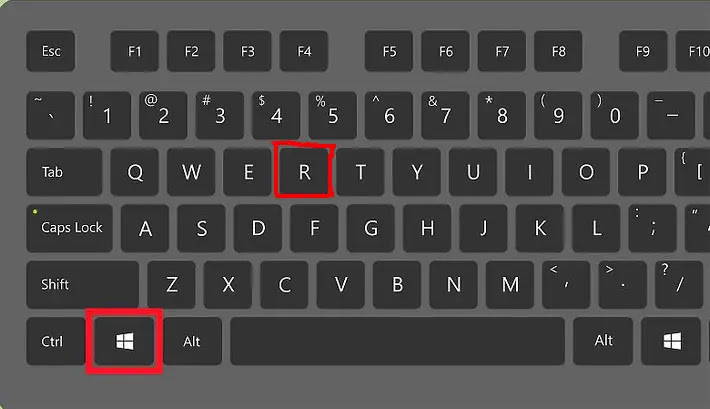Click the Tab key
This screenshot has width=710, height=409.
(x=64, y=172)
